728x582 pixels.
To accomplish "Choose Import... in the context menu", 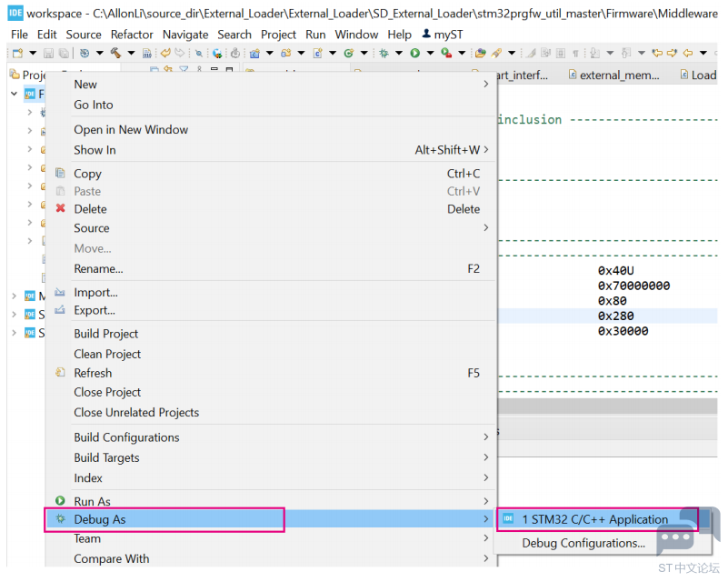I will point(95,292).
